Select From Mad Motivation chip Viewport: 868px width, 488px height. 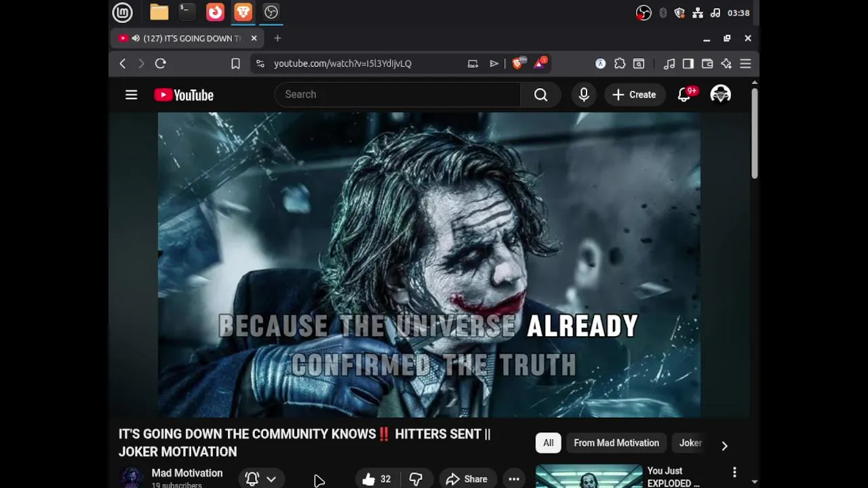click(616, 443)
